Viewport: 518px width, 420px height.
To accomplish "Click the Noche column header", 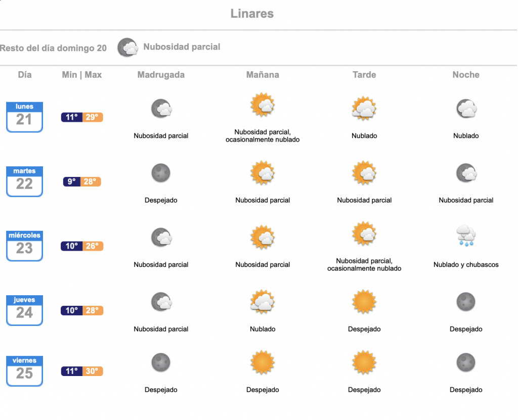I will [x=466, y=75].
